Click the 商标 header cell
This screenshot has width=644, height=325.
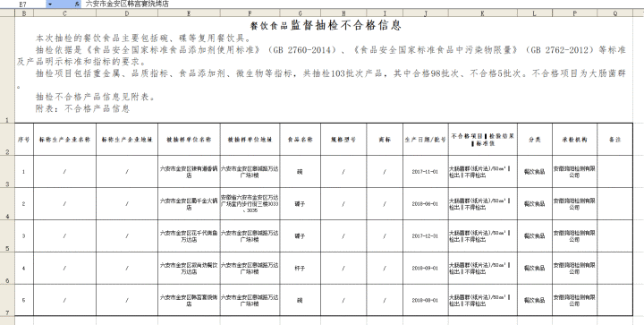click(385, 140)
